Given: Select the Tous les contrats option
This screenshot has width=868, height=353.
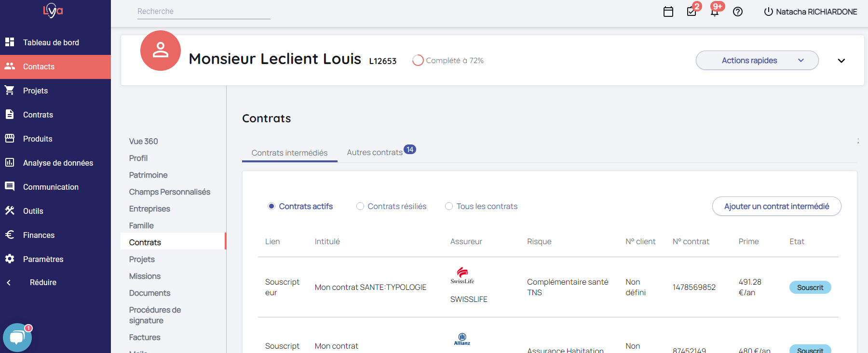Looking at the screenshot, I should pos(449,207).
